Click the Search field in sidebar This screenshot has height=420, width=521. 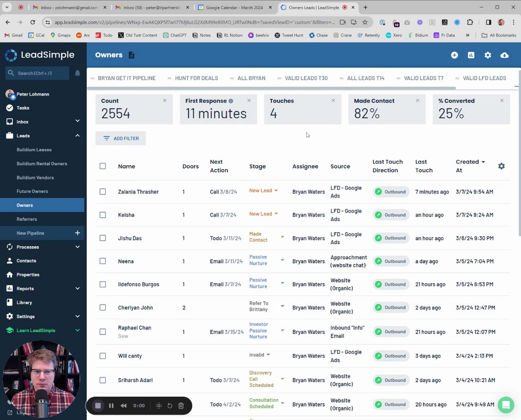click(x=37, y=73)
